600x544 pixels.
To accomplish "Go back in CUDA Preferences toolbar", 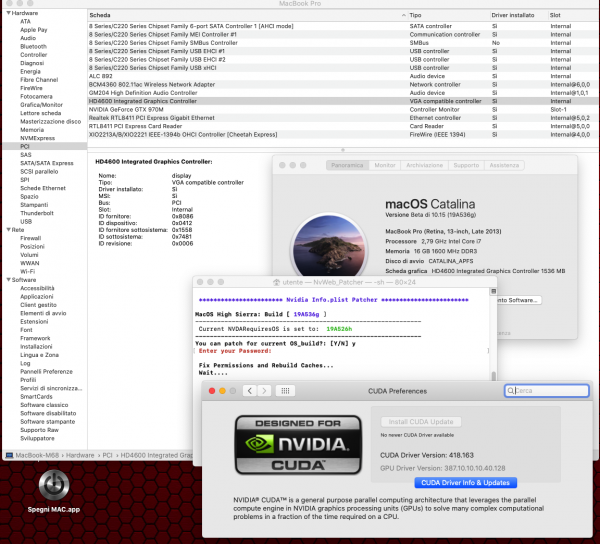I will 250,391.
